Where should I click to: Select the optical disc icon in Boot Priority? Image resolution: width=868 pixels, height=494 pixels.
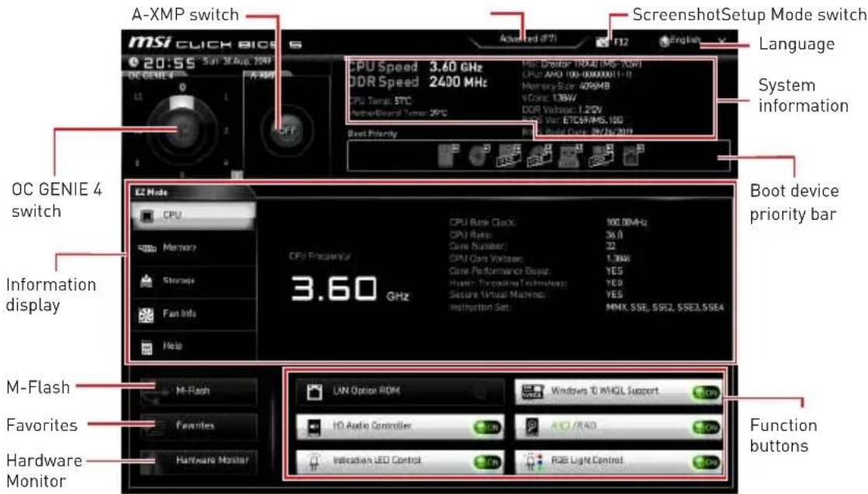pos(478,156)
